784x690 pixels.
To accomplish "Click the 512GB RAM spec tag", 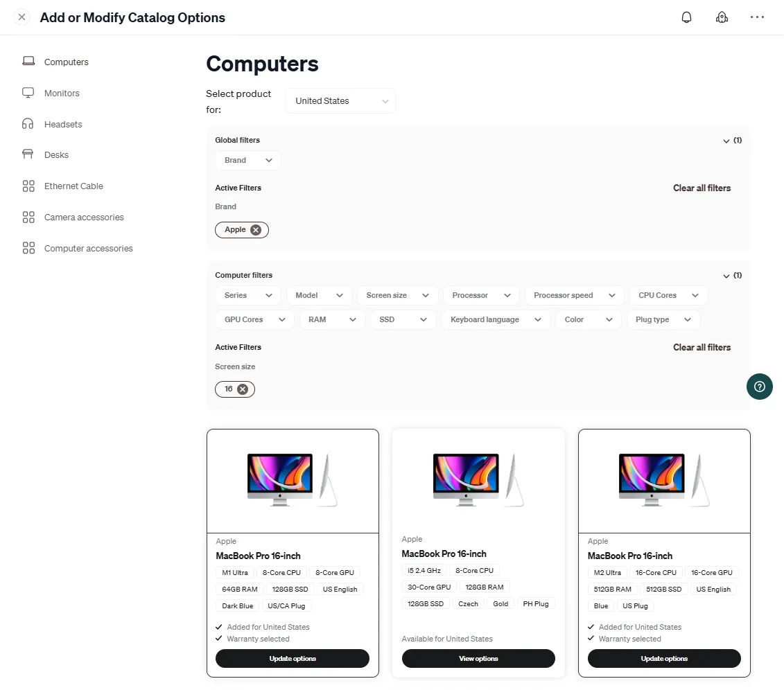I will point(613,590).
